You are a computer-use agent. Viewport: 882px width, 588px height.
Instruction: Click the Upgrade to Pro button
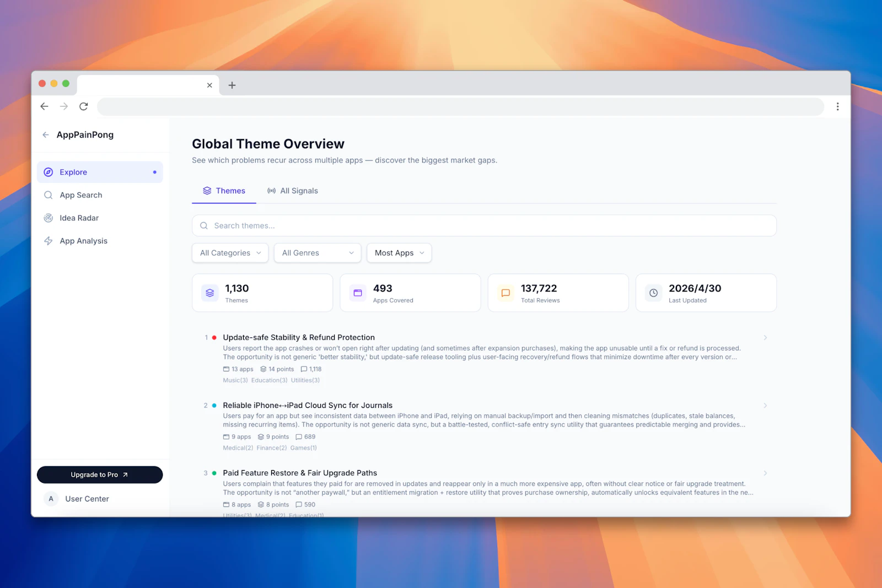[100, 474]
